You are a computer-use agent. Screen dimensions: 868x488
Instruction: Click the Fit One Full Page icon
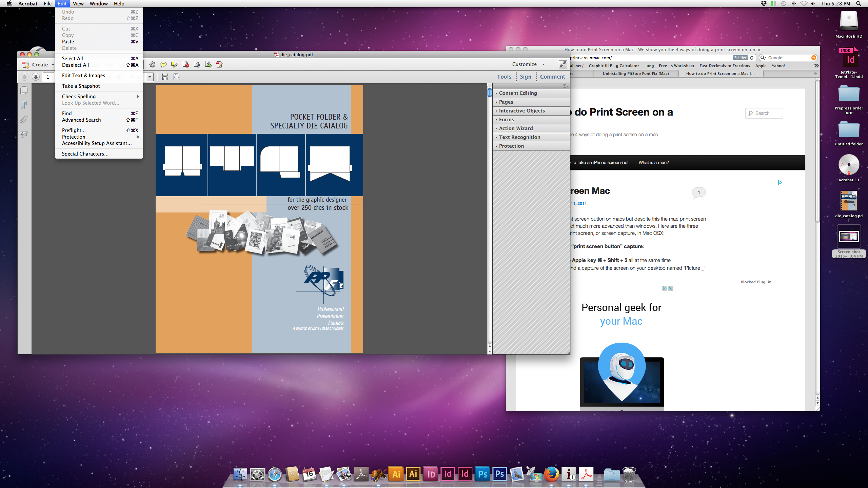click(x=176, y=77)
